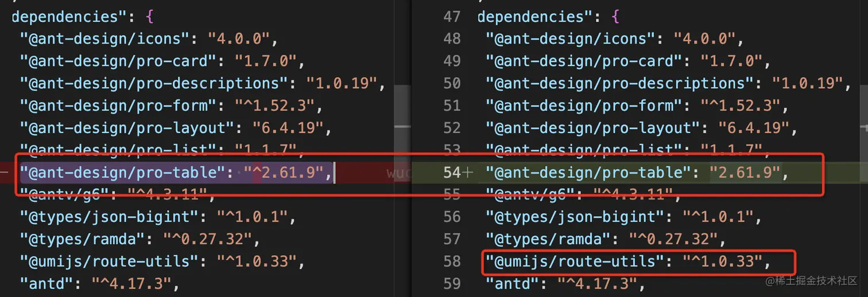Click the "dependencies" line in the left diff pane
The height and width of the screenshot is (297, 868).
[x=82, y=17]
